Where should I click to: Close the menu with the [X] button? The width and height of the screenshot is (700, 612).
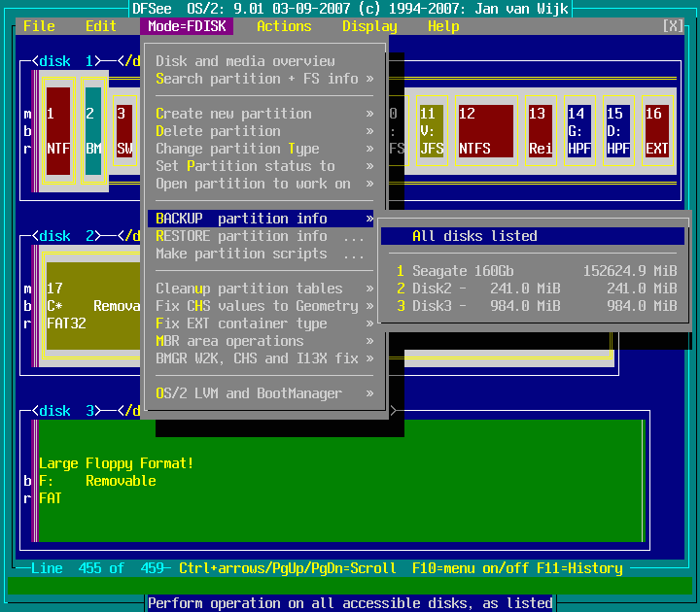coord(673,26)
